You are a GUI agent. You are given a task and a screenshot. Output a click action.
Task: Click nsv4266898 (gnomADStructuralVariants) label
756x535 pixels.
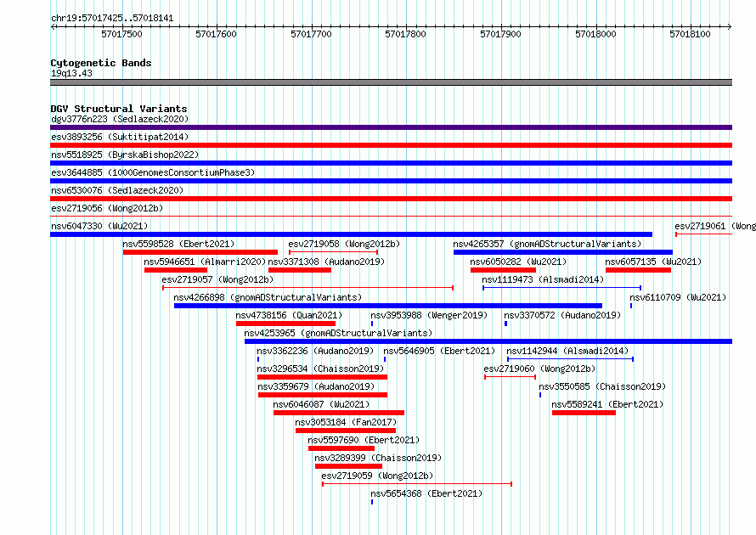268,297
